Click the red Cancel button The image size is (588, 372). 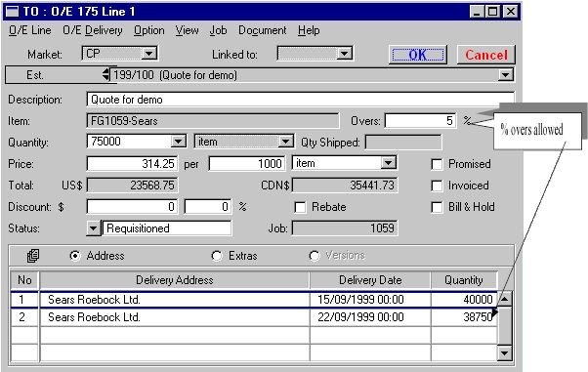pos(486,55)
